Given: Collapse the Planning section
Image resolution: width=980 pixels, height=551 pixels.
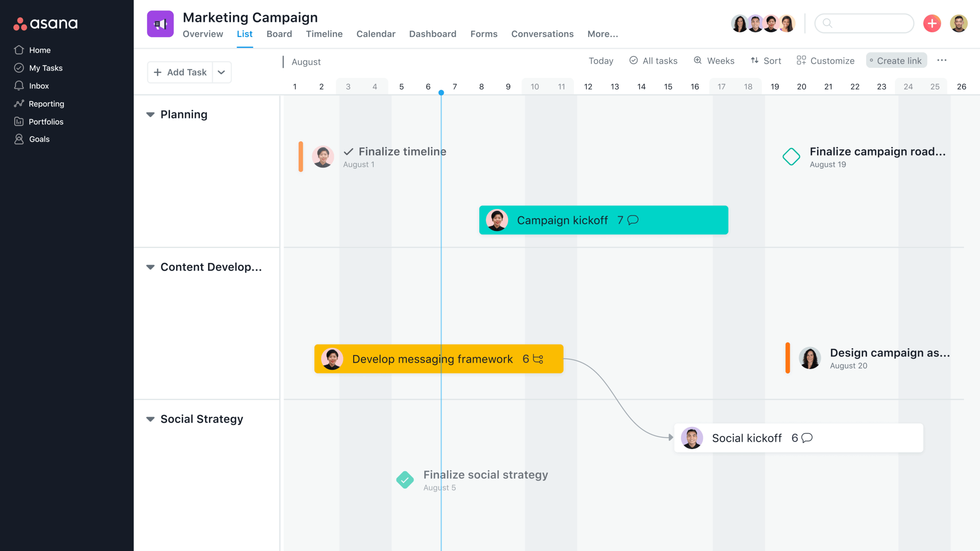Looking at the screenshot, I should click(150, 114).
